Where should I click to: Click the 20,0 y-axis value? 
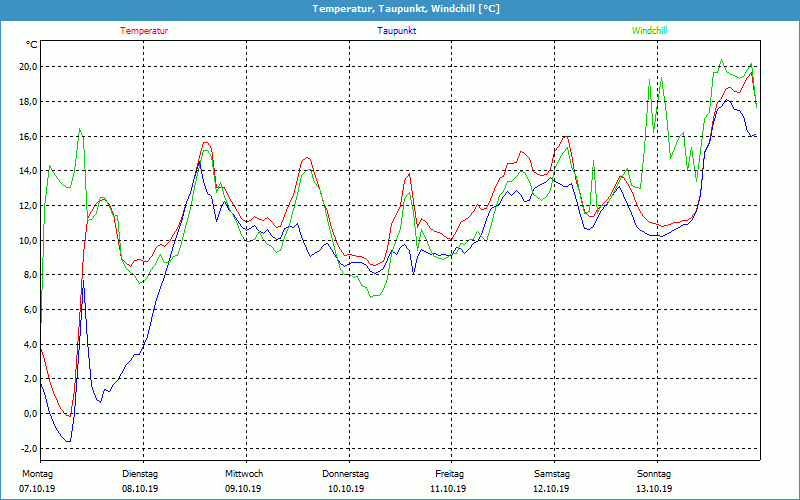[28, 67]
